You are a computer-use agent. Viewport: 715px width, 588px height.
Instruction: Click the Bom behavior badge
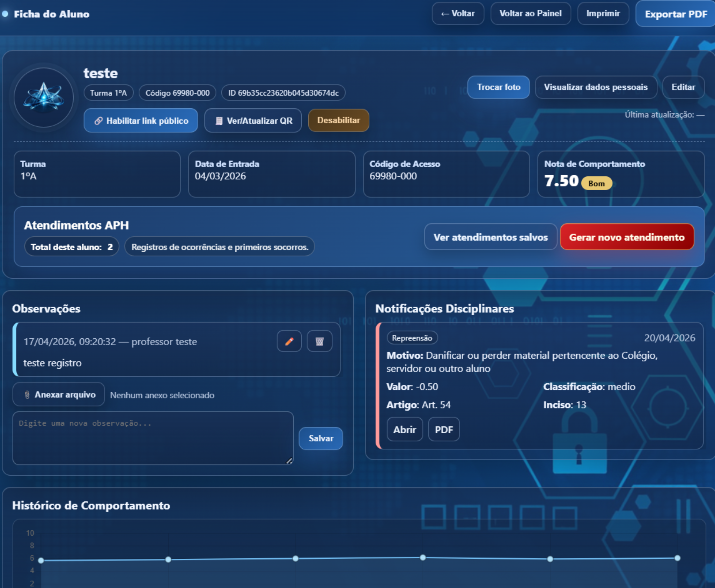[x=596, y=183]
